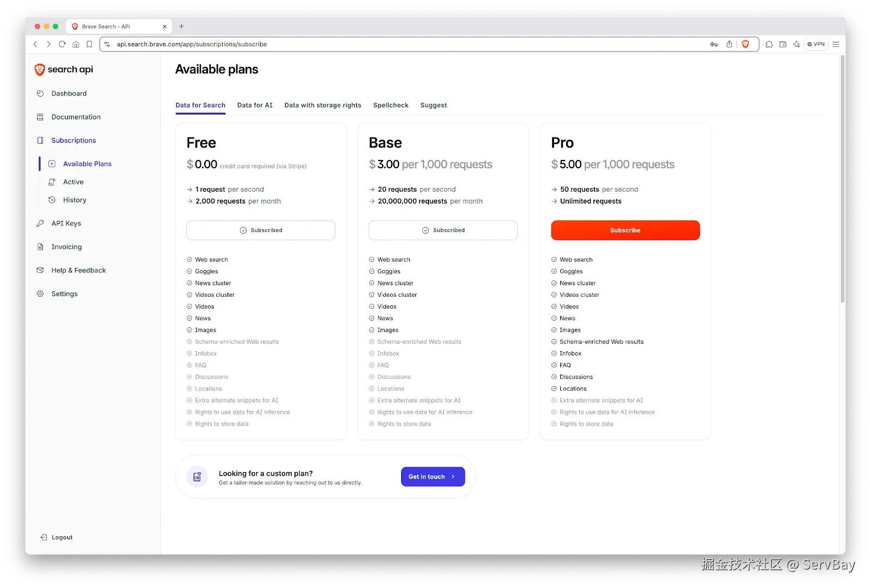Subscribe to the Pro plan
Screen dimensions: 871x588
[x=625, y=230]
